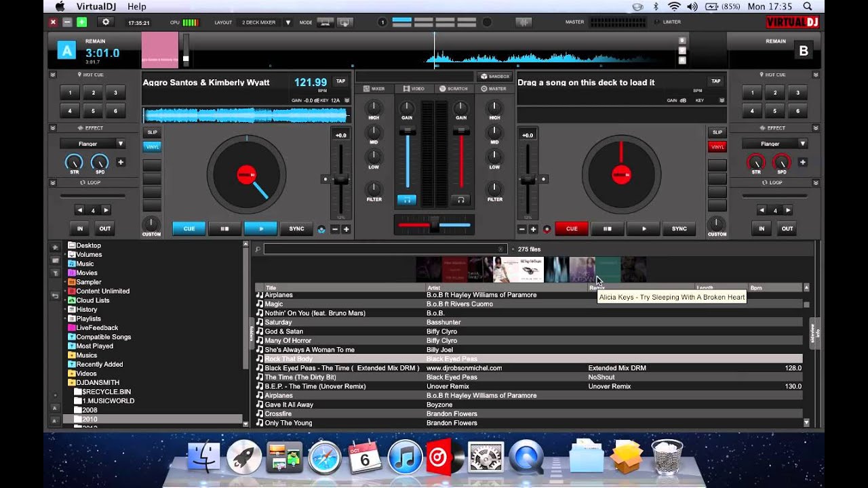This screenshot has width=868, height=488.
Task: Click the crossfader handle
Action: pos(434,224)
